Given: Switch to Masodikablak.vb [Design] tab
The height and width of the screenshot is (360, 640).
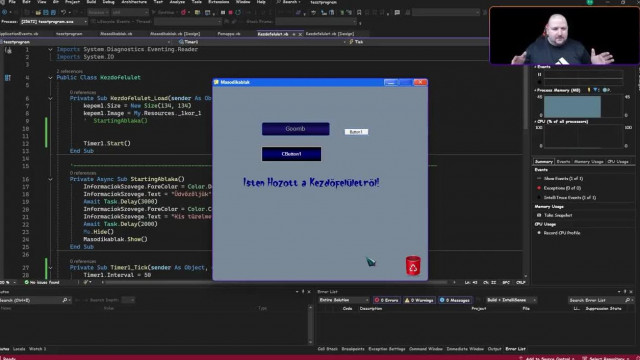Looking at the screenshot, I should [x=175, y=34].
